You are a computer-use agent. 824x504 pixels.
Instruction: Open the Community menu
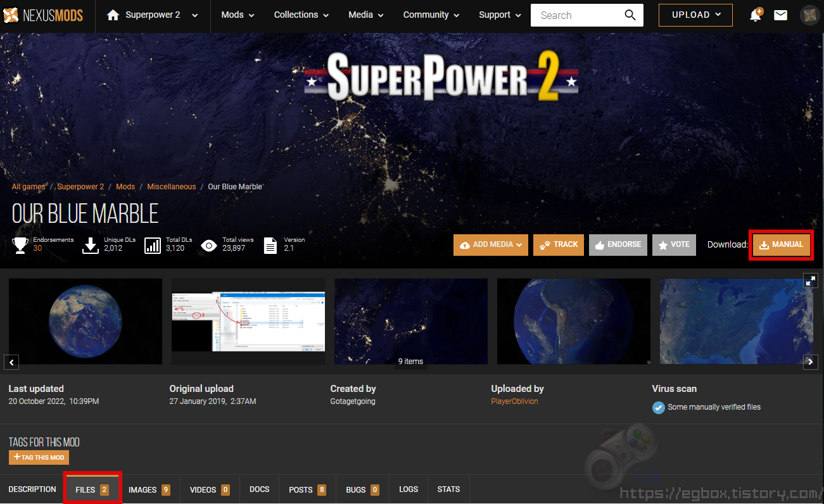(x=431, y=15)
